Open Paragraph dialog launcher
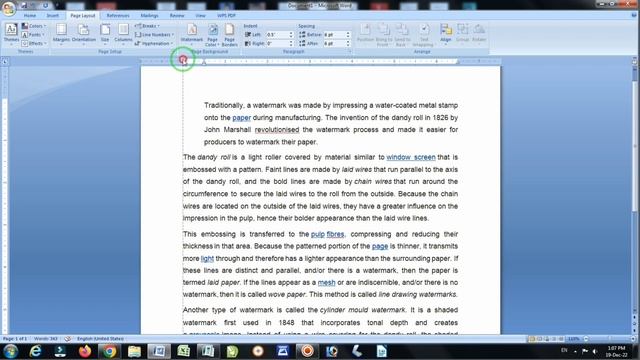This screenshot has width=640, height=360. (350, 52)
